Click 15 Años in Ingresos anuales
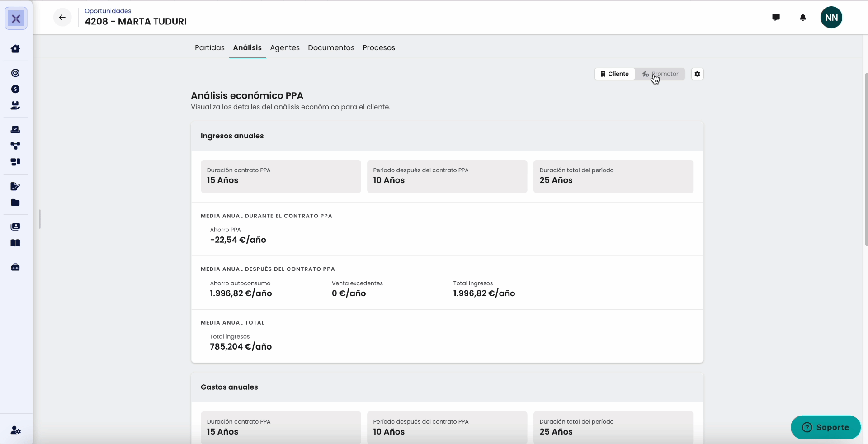Image resolution: width=868 pixels, height=444 pixels. pos(222,180)
